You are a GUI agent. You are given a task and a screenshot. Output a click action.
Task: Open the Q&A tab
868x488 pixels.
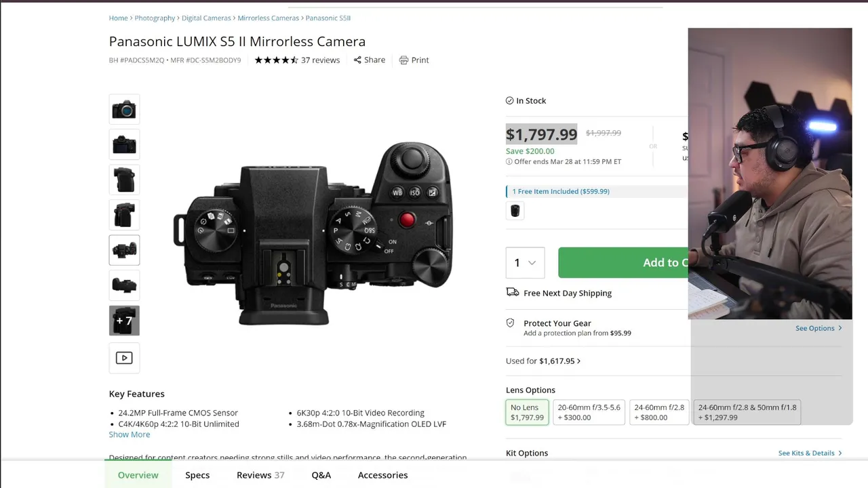point(321,475)
